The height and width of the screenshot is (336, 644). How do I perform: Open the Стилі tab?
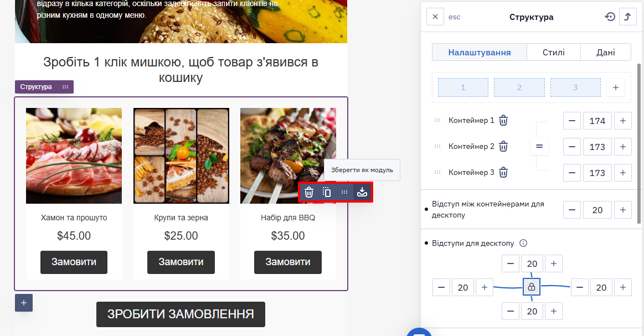(x=553, y=52)
